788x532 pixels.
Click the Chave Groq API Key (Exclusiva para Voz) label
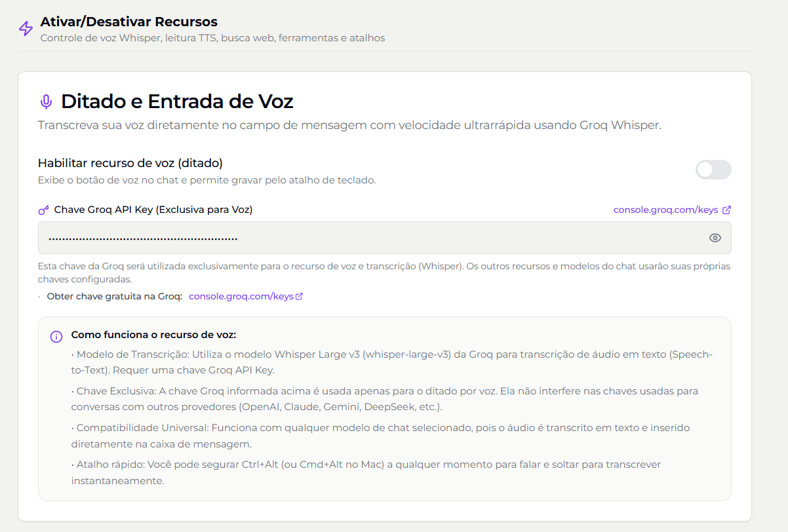[x=153, y=210]
